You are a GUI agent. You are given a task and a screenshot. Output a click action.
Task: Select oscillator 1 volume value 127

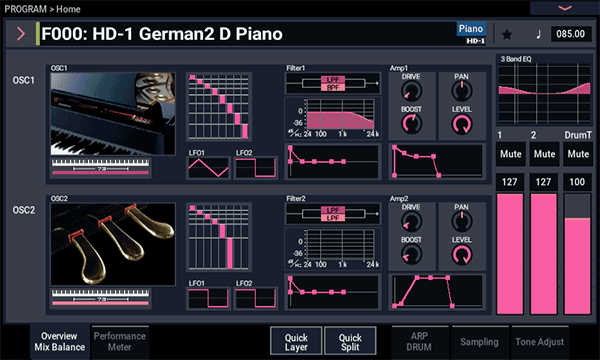coord(510,182)
